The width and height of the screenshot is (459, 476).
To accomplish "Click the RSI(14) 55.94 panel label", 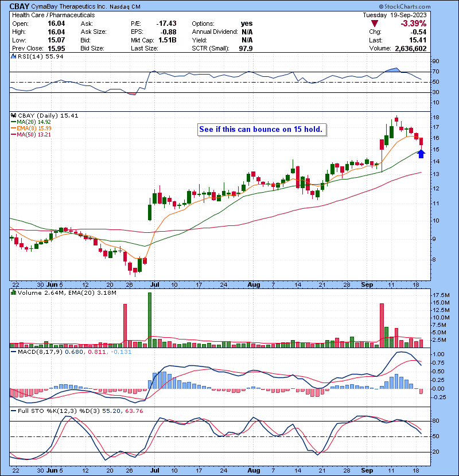I will point(40,56).
